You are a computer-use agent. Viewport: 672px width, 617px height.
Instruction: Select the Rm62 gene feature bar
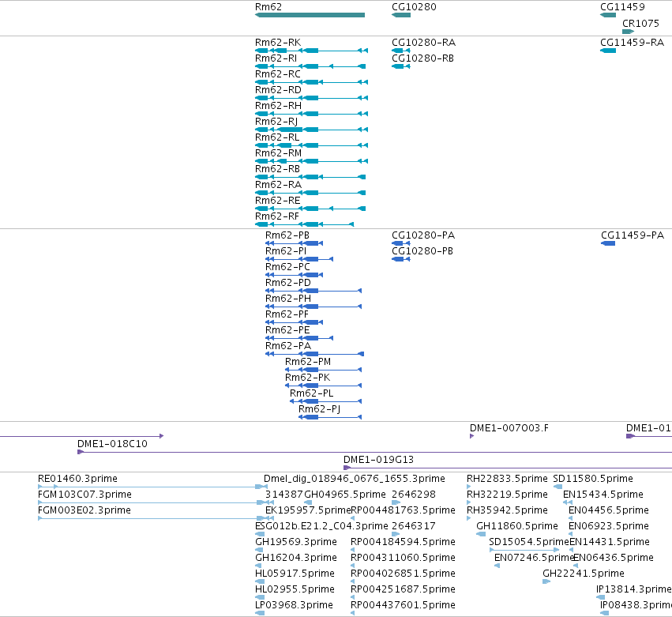click(x=310, y=15)
